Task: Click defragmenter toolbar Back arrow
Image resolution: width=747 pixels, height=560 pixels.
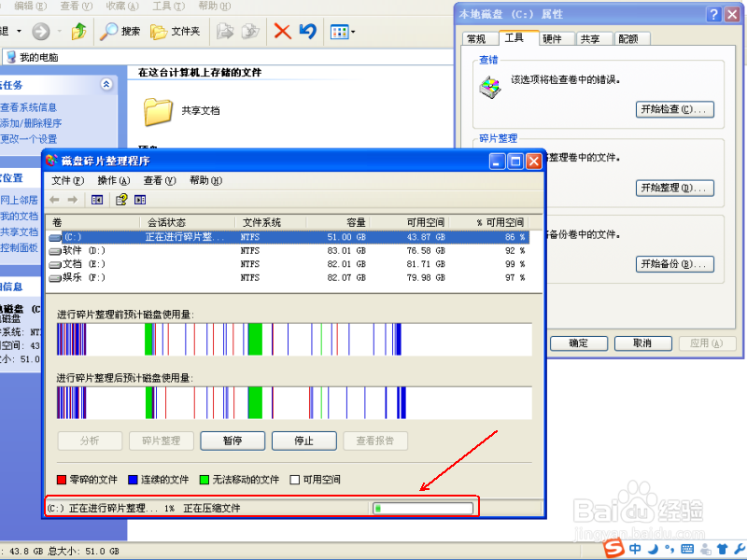Action: 54,200
